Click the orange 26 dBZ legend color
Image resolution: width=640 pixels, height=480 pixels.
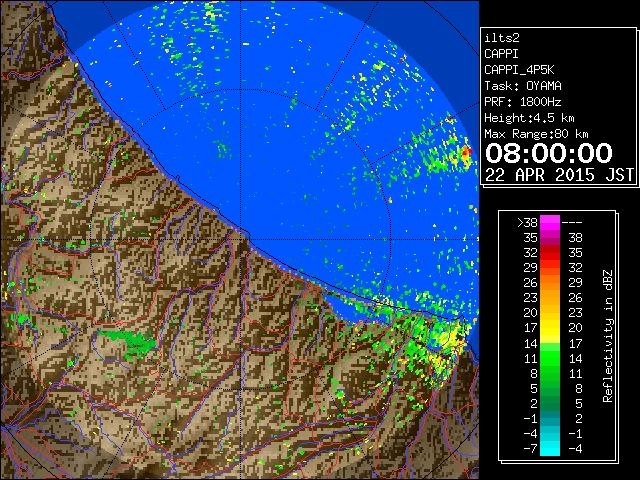coord(550,283)
